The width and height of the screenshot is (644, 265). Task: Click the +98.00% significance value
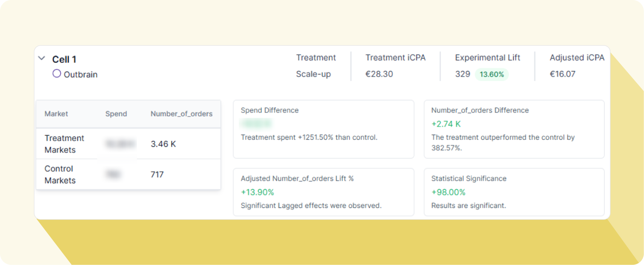[x=448, y=192]
